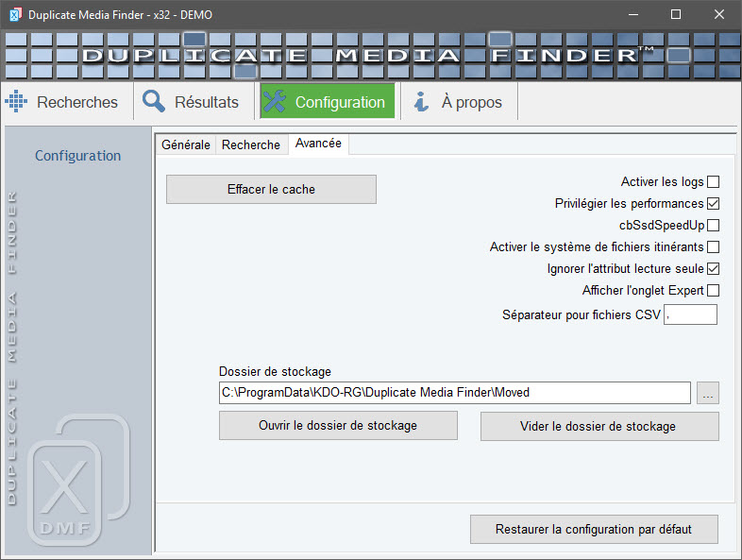Select the Configuration main tab
Screen dimensions: 742x560
pos(328,101)
